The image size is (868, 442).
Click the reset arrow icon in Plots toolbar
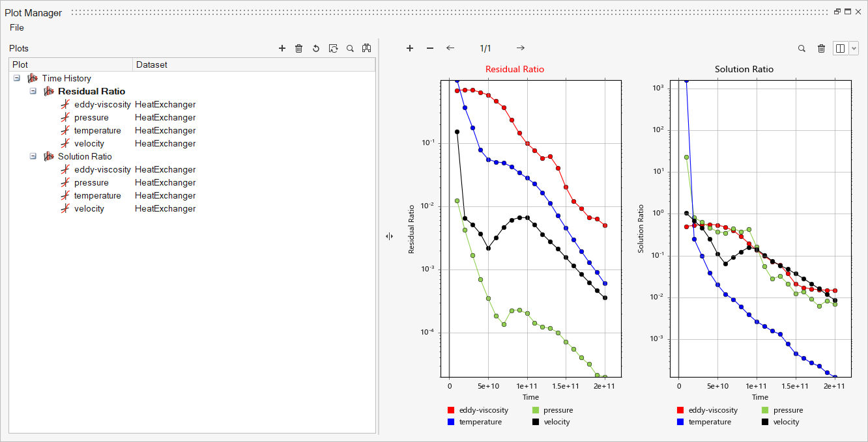point(316,48)
